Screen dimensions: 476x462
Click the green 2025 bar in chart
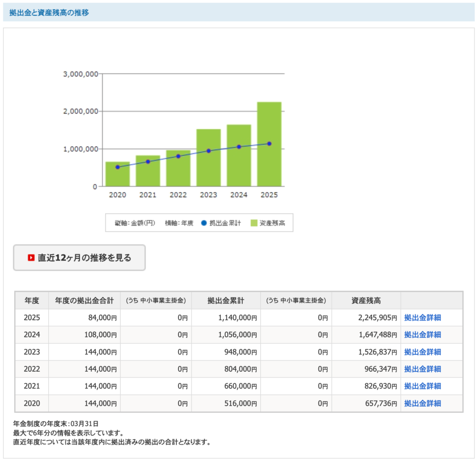click(269, 126)
